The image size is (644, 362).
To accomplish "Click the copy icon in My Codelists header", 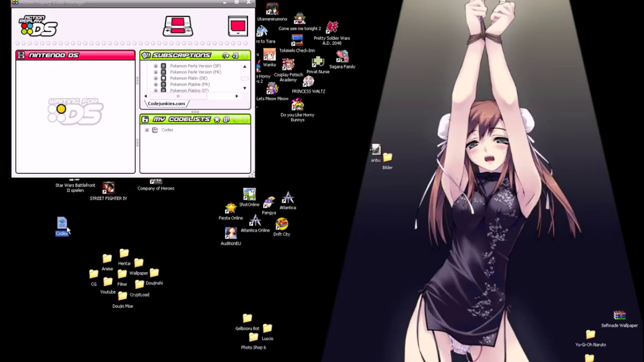I will point(226,120).
